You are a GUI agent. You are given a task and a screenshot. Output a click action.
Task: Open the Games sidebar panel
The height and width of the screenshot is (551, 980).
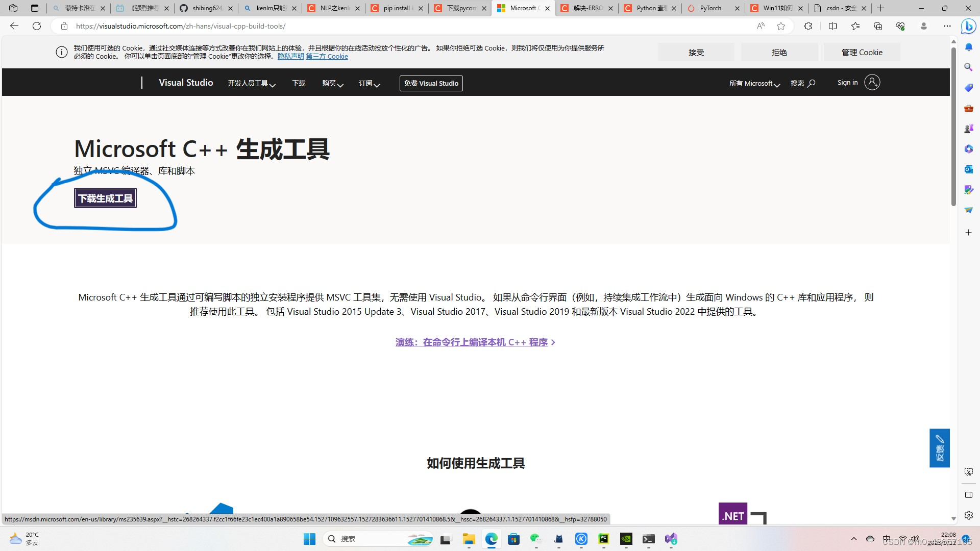968,129
